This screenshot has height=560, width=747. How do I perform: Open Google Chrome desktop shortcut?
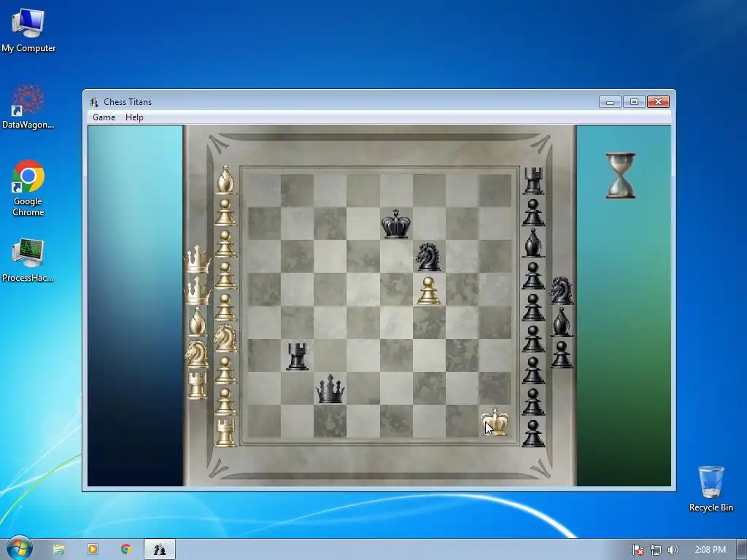(28, 189)
